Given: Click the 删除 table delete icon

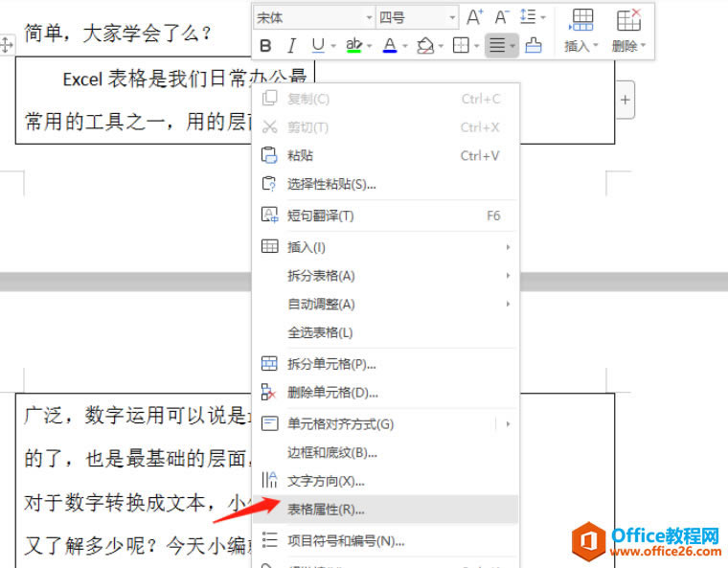Looking at the screenshot, I should coord(628,20).
